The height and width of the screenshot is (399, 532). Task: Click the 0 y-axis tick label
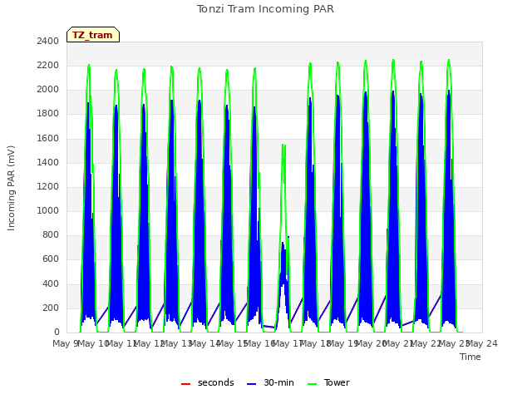[x=57, y=332]
